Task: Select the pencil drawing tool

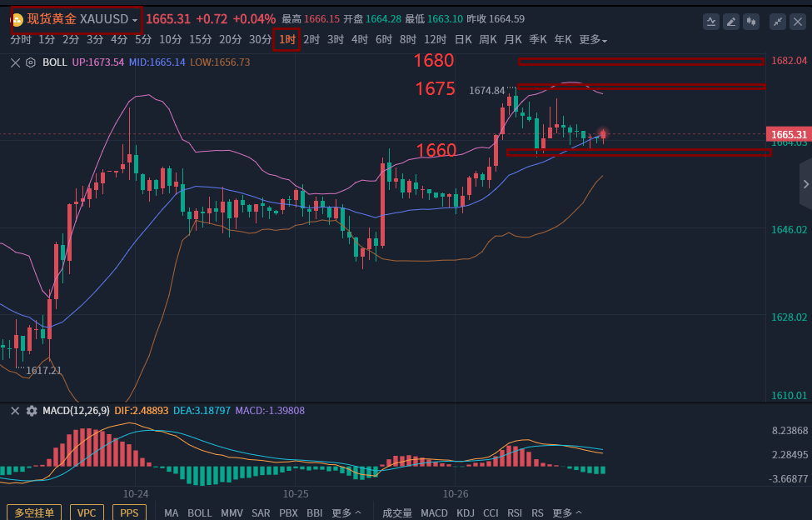Action: (731, 22)
